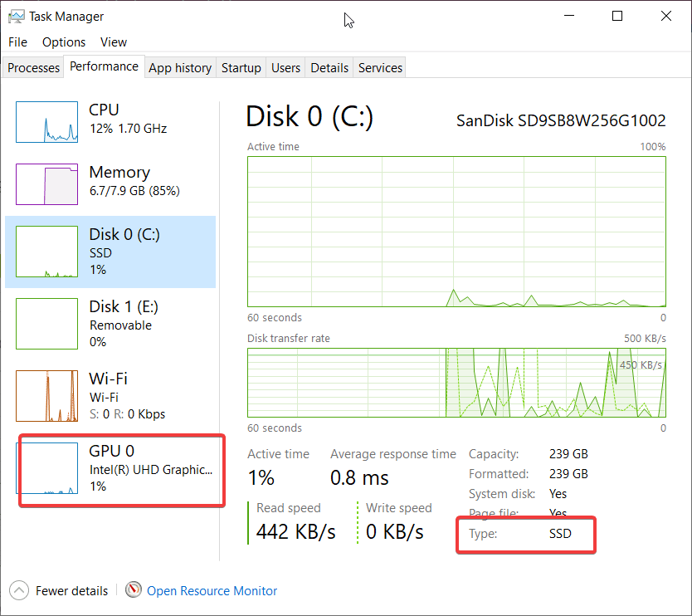Screen dimensions: 692x616
Task: Click the Task Manager app icon in title bar
Action: coord(17,17)
